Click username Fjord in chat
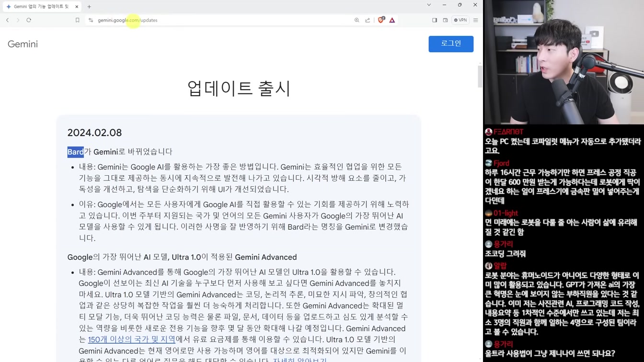 (x=501, y=163)
